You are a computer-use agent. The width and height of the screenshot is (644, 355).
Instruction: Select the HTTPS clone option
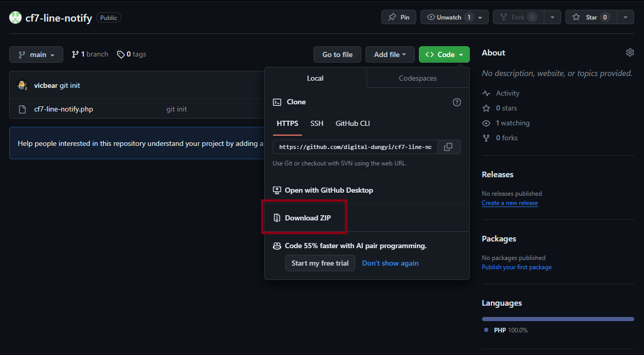[x=287, y=124]
